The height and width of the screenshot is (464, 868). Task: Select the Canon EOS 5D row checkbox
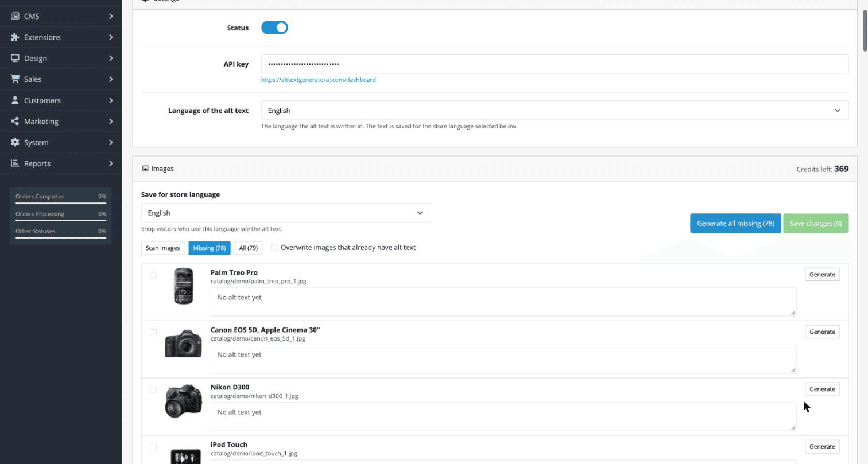[x=153, y=333]
